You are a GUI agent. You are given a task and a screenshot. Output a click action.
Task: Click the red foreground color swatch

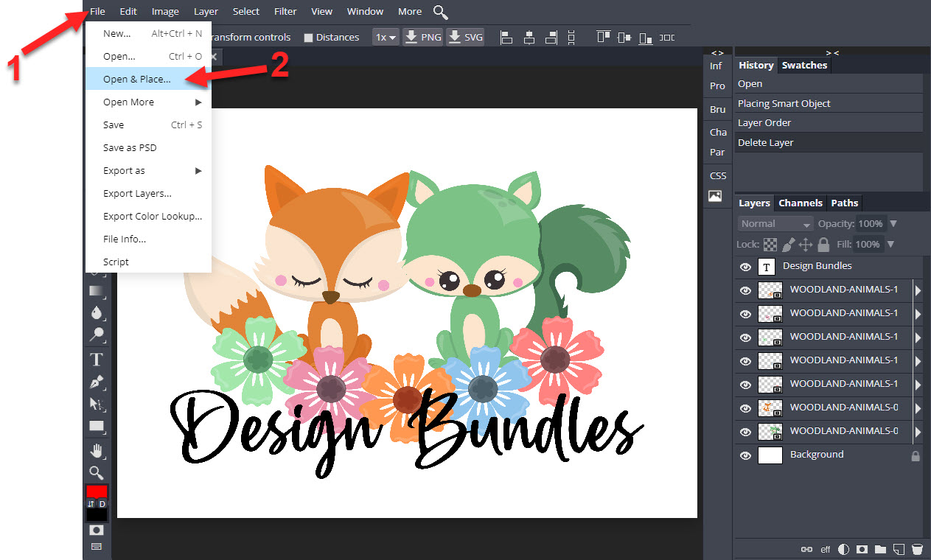pos(97,491)
